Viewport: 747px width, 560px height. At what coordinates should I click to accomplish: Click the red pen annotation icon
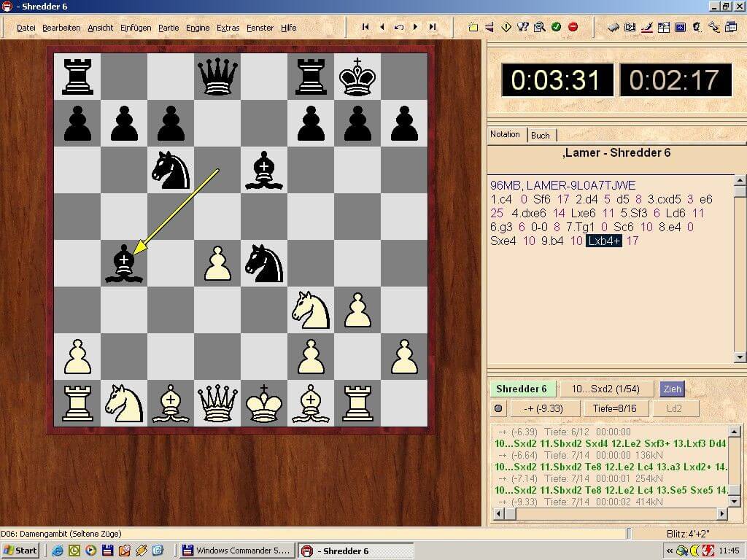[x=646, y=27]
